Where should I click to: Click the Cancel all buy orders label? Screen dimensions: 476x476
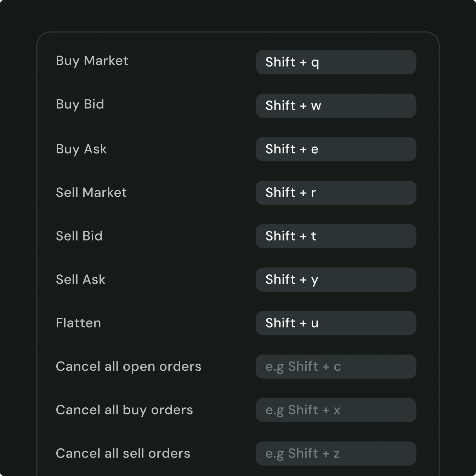coord(125,410)
